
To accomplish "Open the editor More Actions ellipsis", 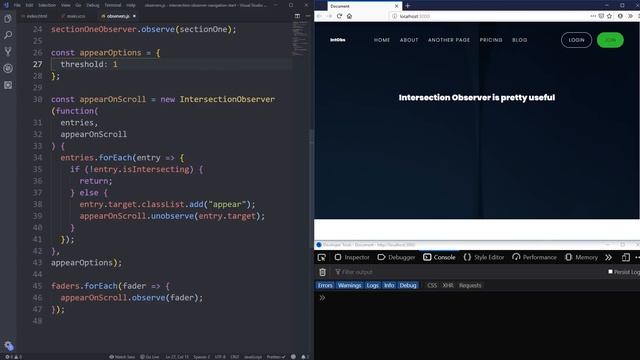I will pyautogui.click(x=307, y=16).
